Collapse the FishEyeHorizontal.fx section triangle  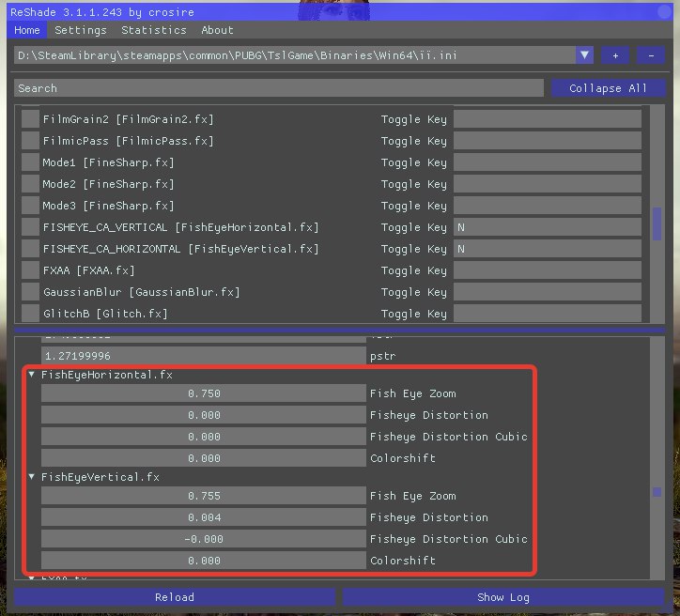tap(32, 374)
